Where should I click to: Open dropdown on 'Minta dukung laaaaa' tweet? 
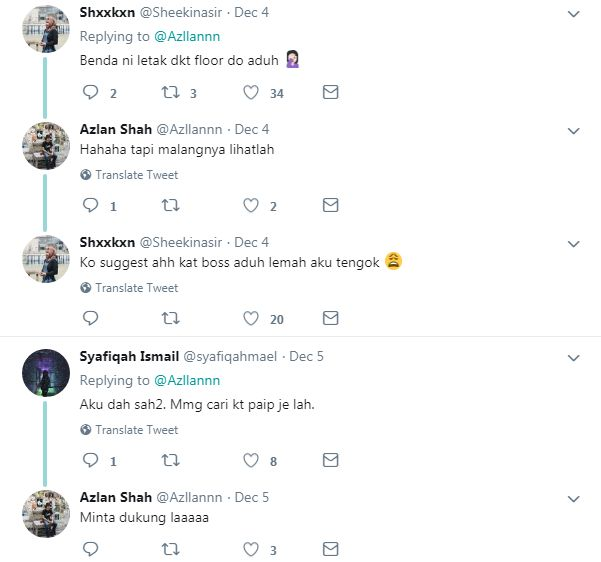coord(573,499)
